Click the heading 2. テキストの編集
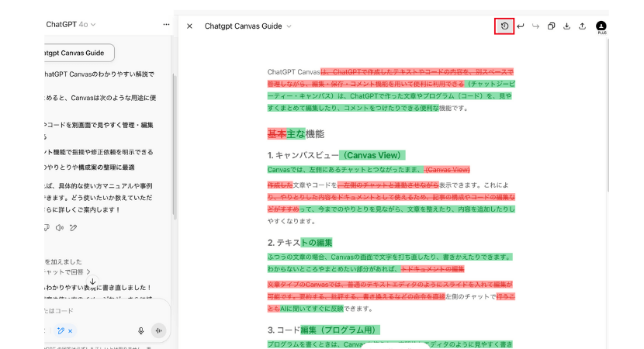644x349 pixels. tap(299, 243)
